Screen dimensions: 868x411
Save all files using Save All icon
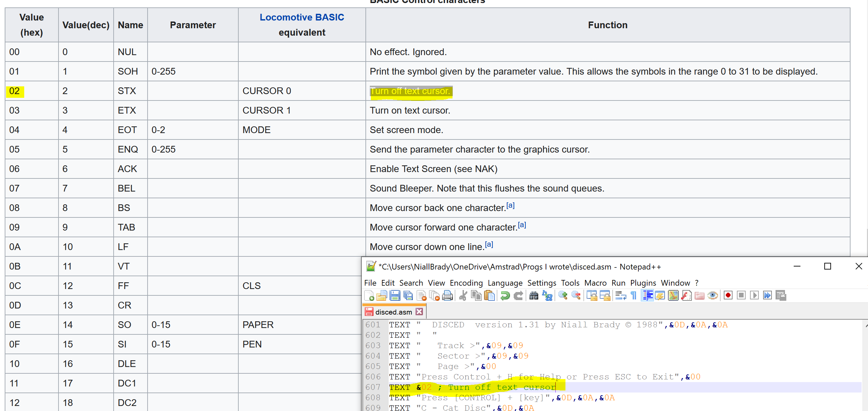[408, 296]
